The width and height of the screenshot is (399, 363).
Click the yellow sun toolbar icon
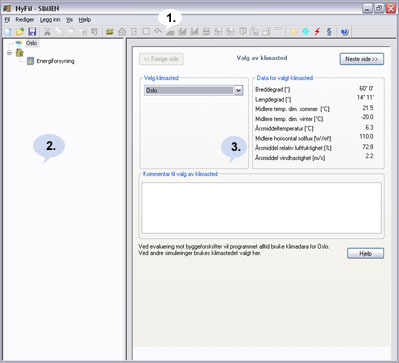(x=293, y=32)
